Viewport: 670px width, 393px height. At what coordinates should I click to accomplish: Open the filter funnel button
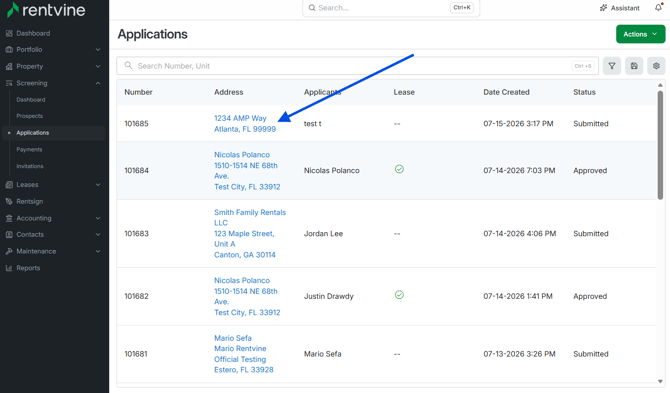coord(612,66)
